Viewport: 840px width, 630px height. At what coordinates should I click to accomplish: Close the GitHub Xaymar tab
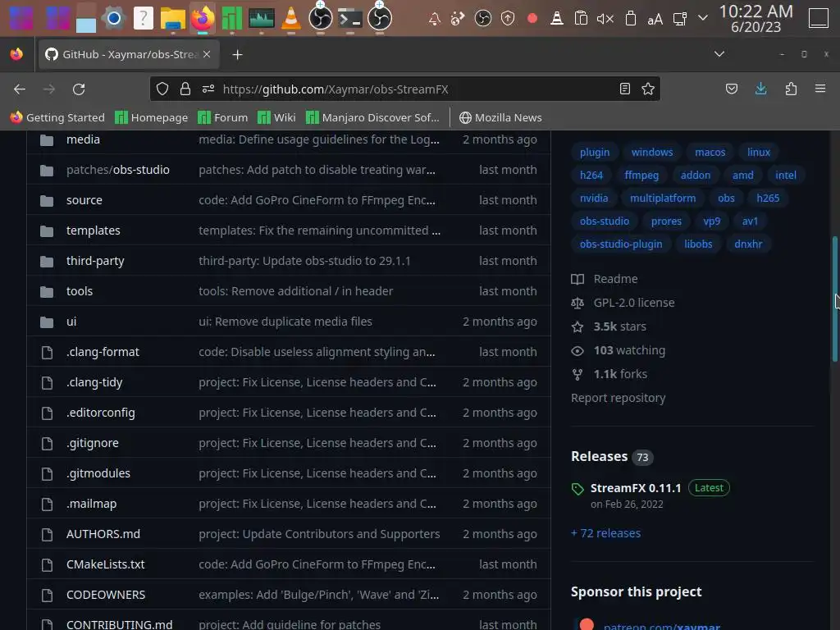pos(207,54)
